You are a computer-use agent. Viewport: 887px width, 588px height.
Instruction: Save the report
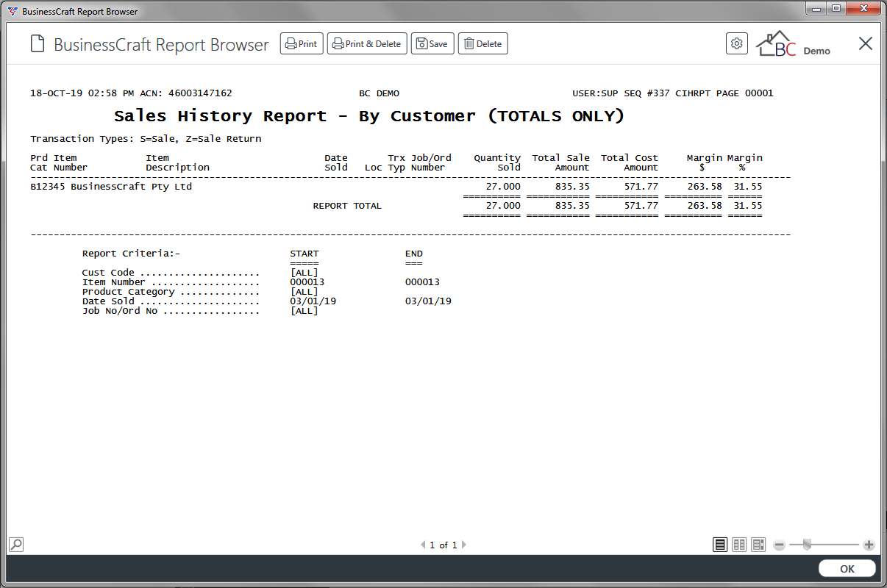click(x=432, y=43)
